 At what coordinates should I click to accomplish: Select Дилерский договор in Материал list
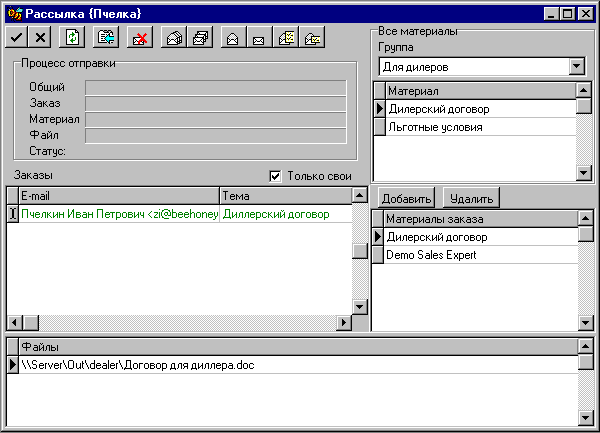tap(481, 109)
